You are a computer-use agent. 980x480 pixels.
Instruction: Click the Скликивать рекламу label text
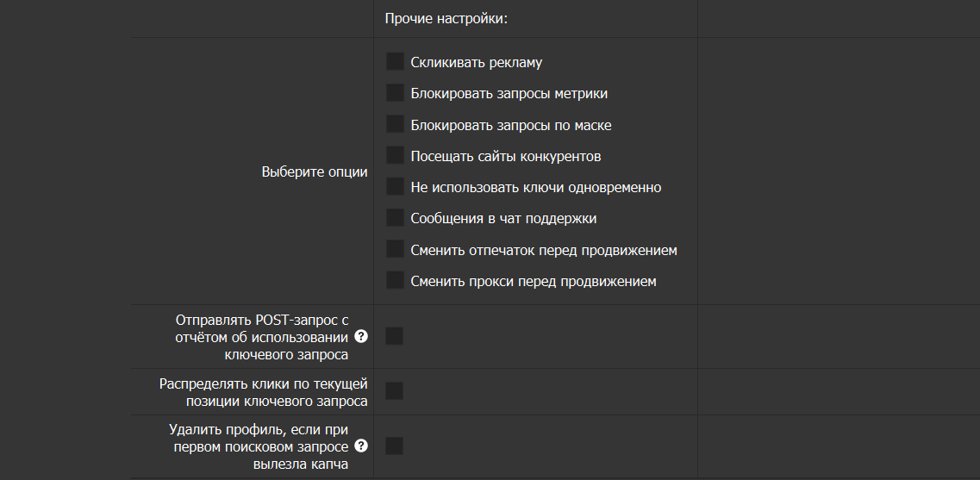coord(476,63)
